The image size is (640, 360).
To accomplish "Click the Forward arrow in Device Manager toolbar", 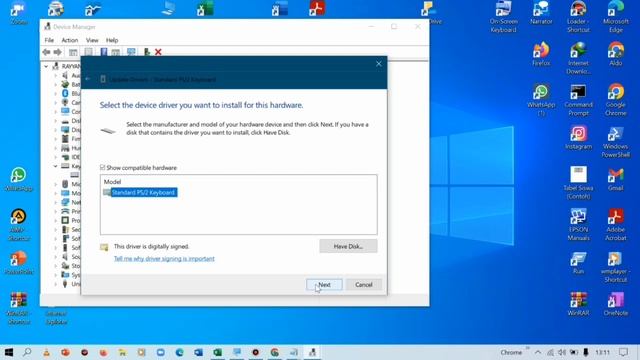I will point(58,52).
